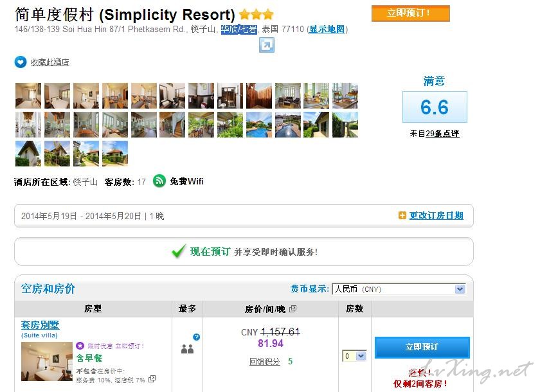
Task: Click the green free Wifi icon
Action: 159,181
